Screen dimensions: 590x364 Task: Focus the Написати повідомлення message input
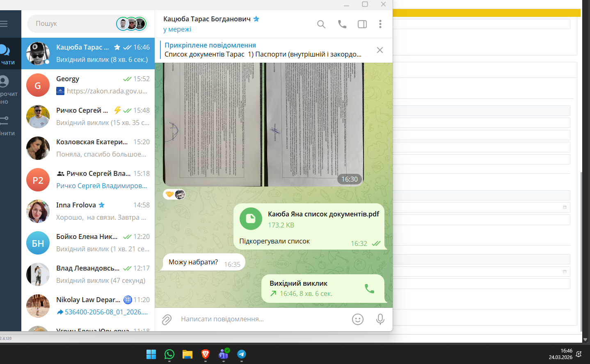click(x=263, y=319)
